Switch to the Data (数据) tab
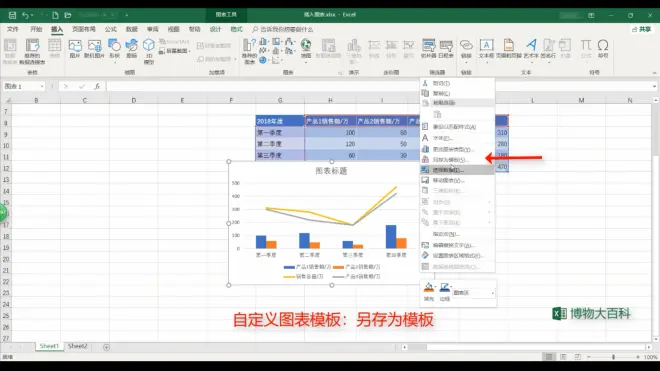 click(132, 29)
